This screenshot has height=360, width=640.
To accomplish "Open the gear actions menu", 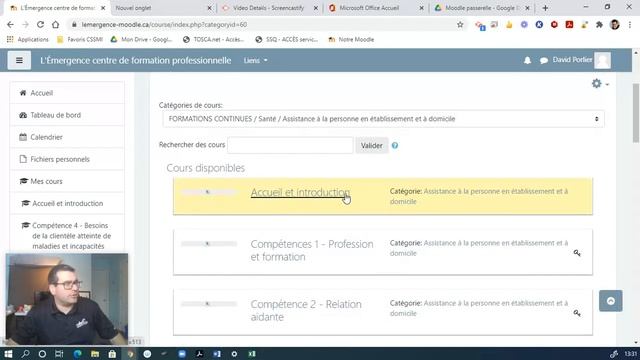I will [x=600, y=84].
